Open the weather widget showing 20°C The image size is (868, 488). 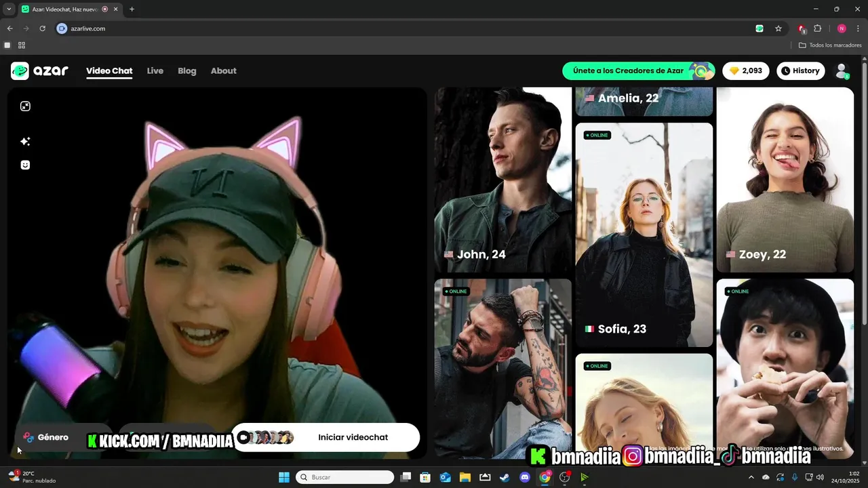[x=31, y=477]
